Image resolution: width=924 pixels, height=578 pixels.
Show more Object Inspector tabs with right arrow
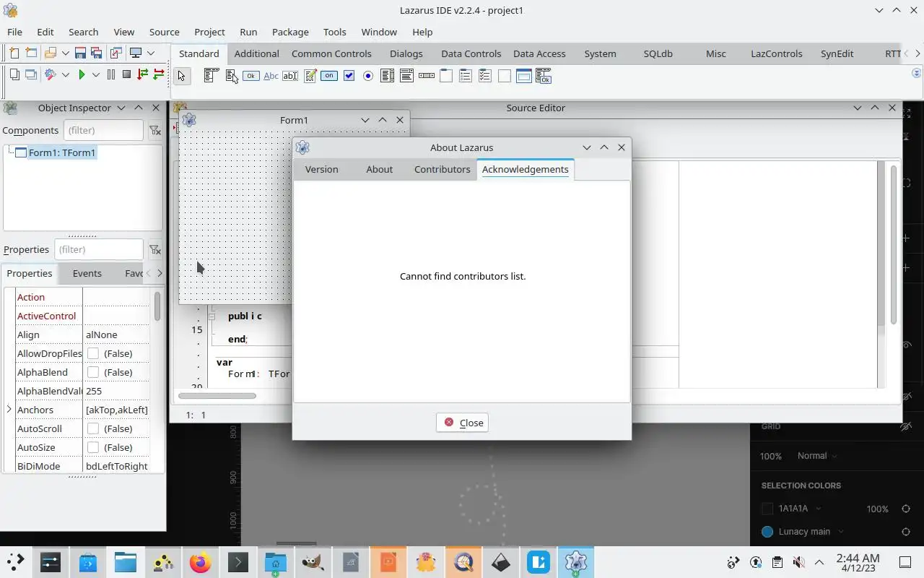click(160, 273)
